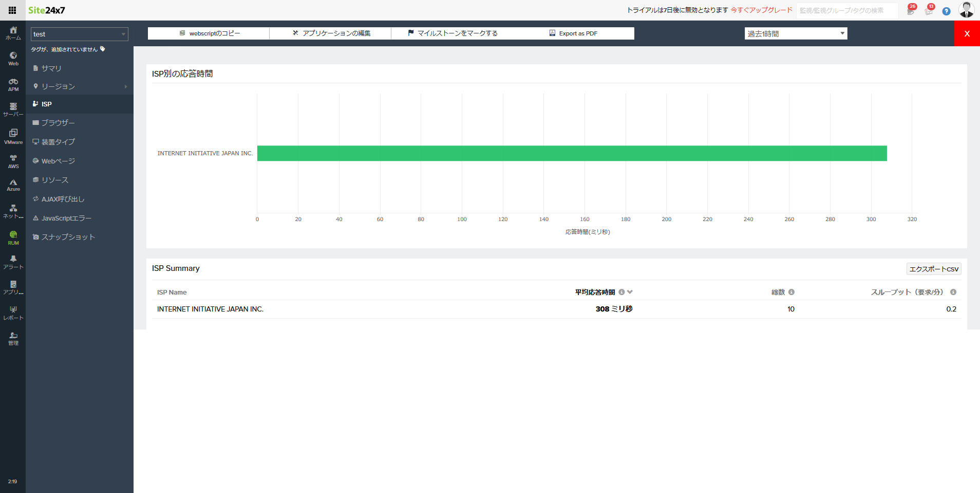Open Server (サーバー) section in left rail

[x=13, y=109]
